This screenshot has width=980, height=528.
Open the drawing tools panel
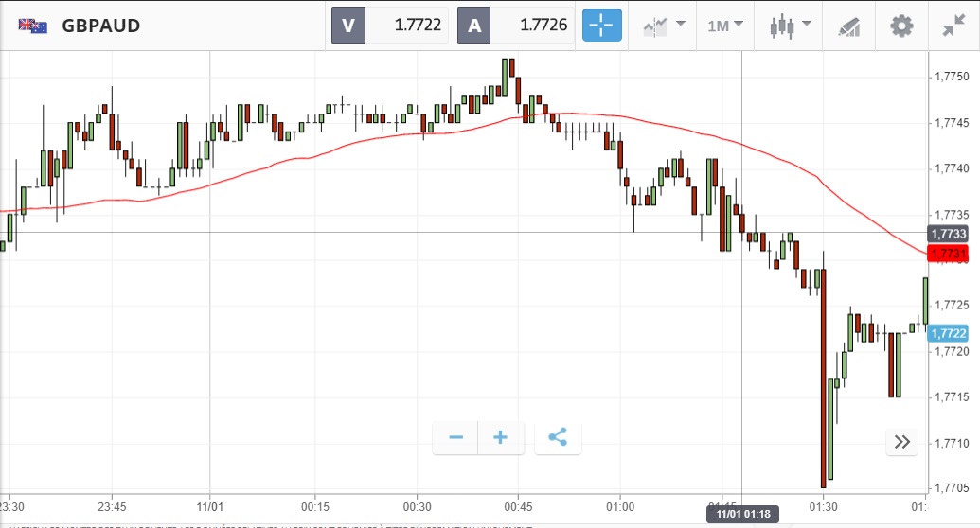pyautogui.click(x=849, y=26)
